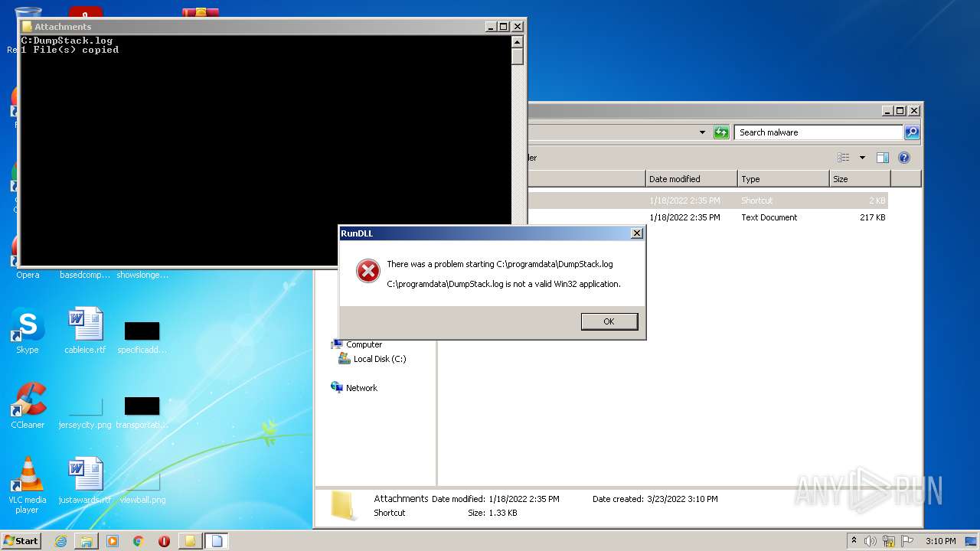Sort by Size column header
The width and height of the screenshot is (980, 551).
pos(860,179)
